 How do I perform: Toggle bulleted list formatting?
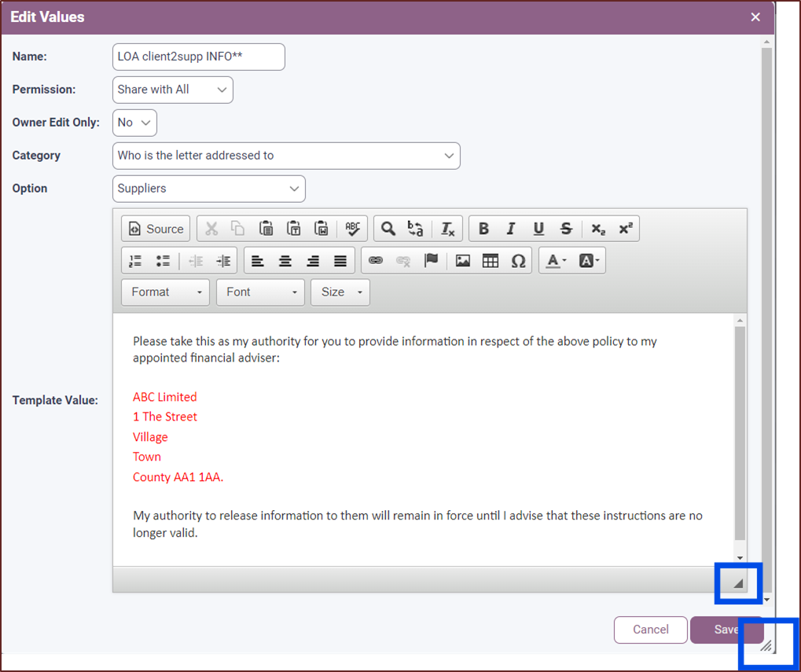click(x=163, y=260)
